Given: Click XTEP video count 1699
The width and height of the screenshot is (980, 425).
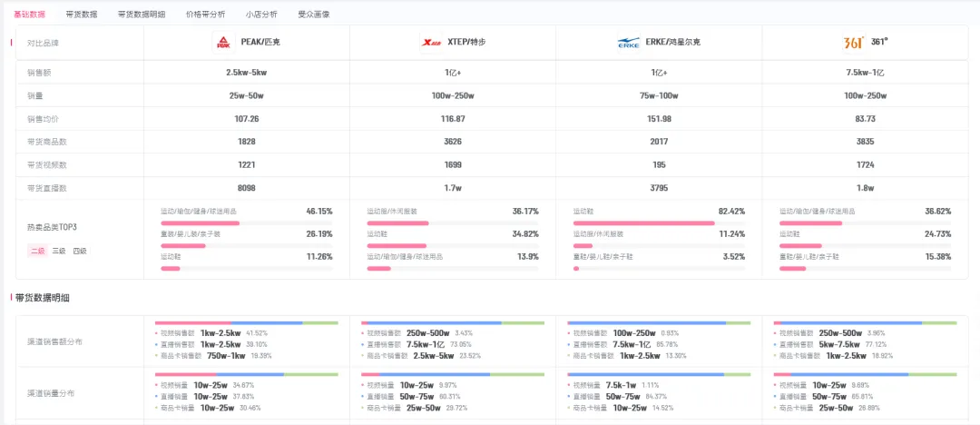Looking at the screenshot, I should (453, 165).
